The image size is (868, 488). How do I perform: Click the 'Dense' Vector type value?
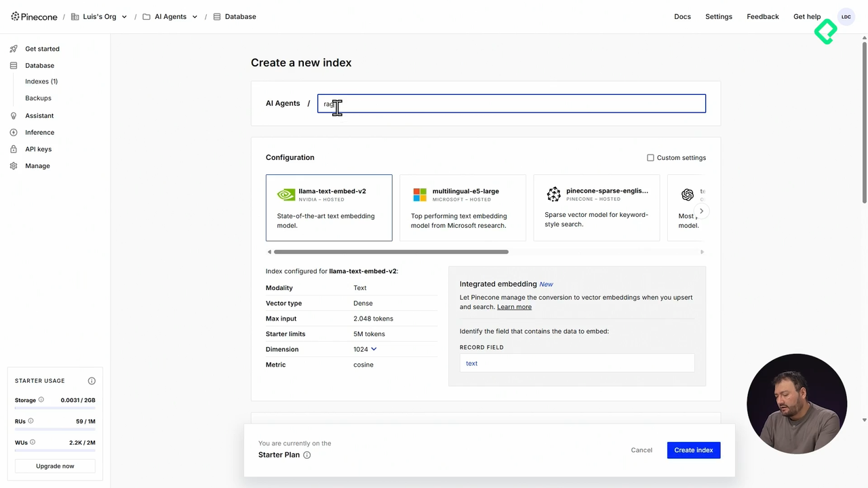tap(363, 304)
